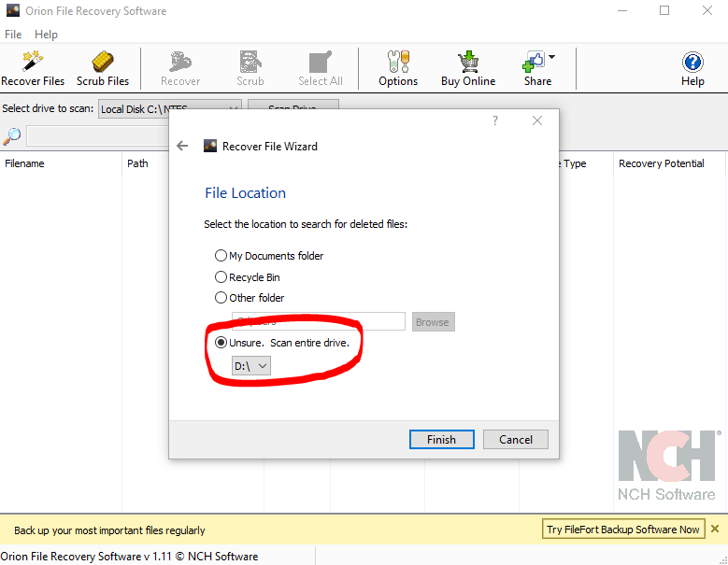The width and height of the screenshot is (728, 565).
Task: Click status text 'Orion File Recovery Software v 1.11'
Action: (x=86, y=557)
